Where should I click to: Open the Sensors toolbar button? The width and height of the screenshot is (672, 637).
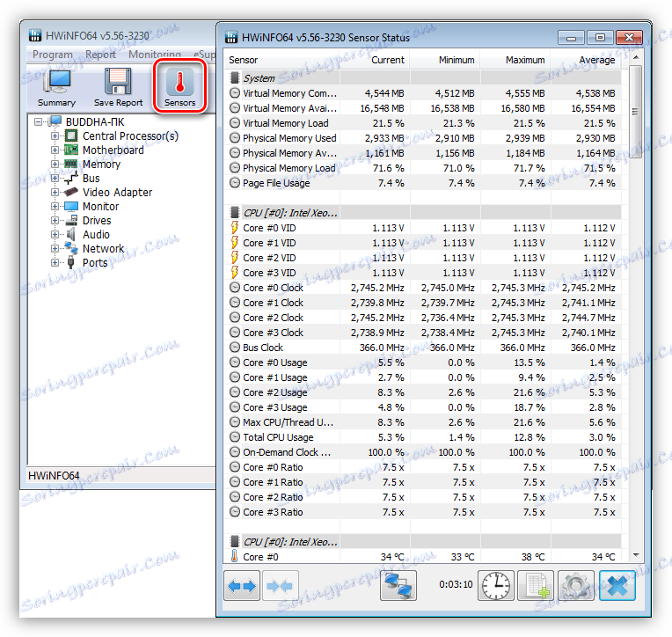(179, 87)
